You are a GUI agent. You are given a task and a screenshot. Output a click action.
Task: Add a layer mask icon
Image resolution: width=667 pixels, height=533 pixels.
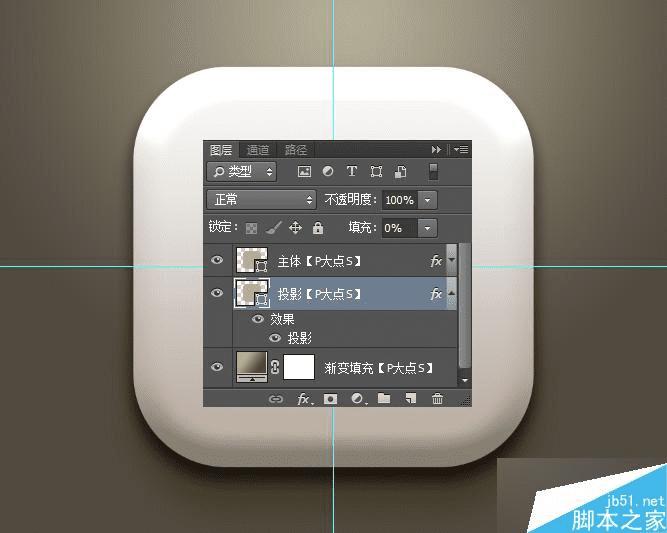coord(330,399)
